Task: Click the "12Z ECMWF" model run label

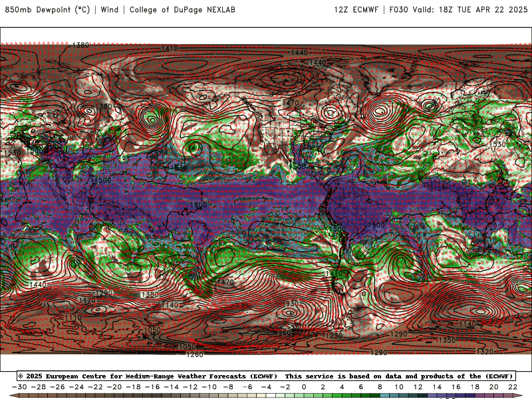Action: click(356, 10)
